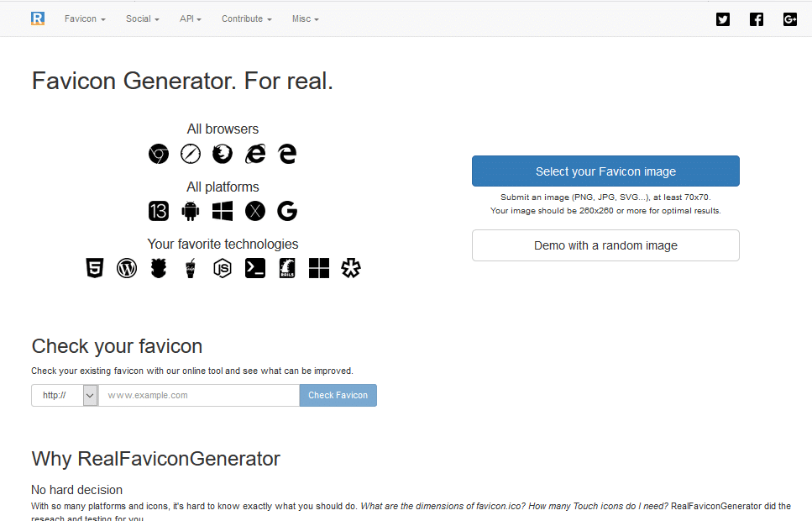Open the Google Plus icon in the navbar
The height and width of the screenshot is (521, 812).
point(789,19)
